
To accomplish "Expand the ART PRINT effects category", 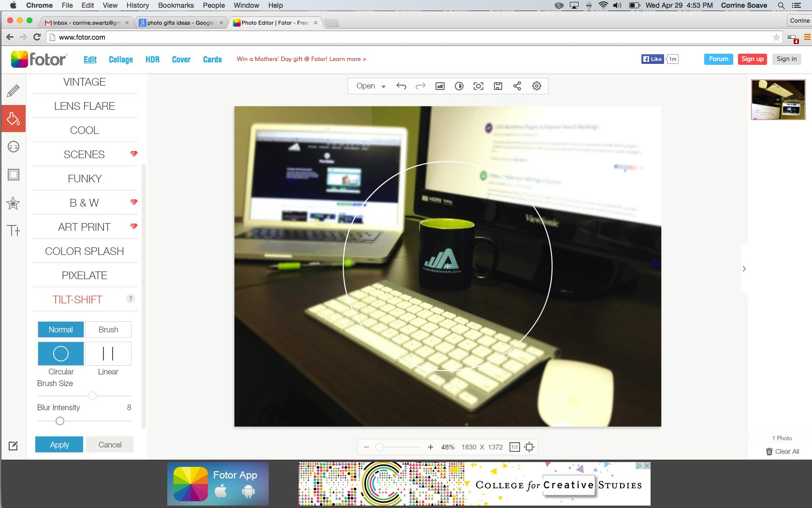I will click(x=85, y=227).
